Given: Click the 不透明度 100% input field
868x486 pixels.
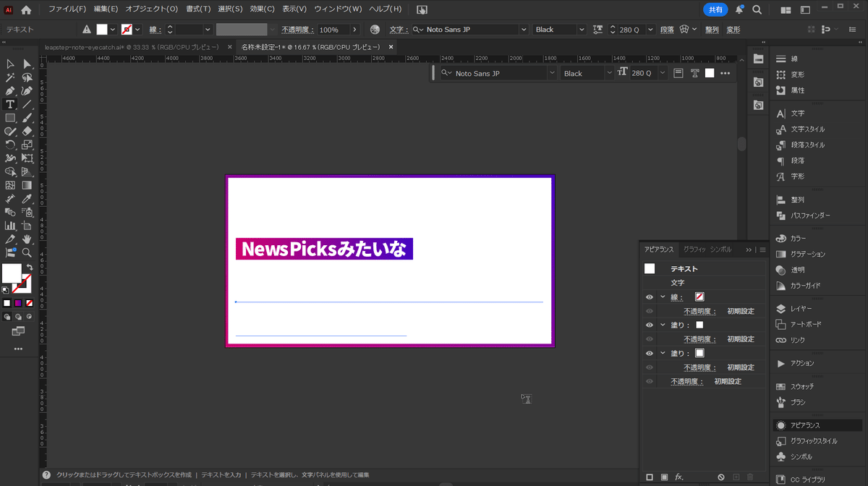Looking at the screenshot, I should click(331, 30).
